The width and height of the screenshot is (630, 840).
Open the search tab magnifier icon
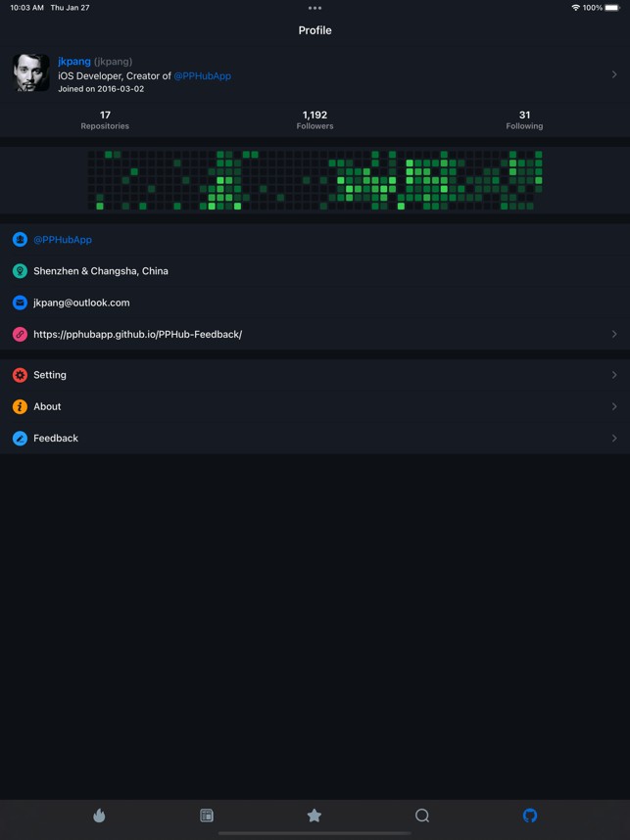click(x=422, y=816)
